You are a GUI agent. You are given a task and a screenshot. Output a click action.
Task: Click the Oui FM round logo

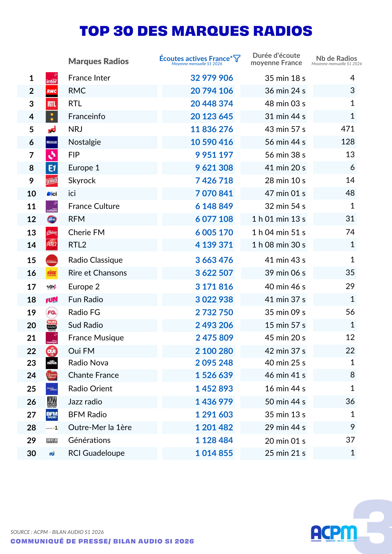click(x=52, y=351)
